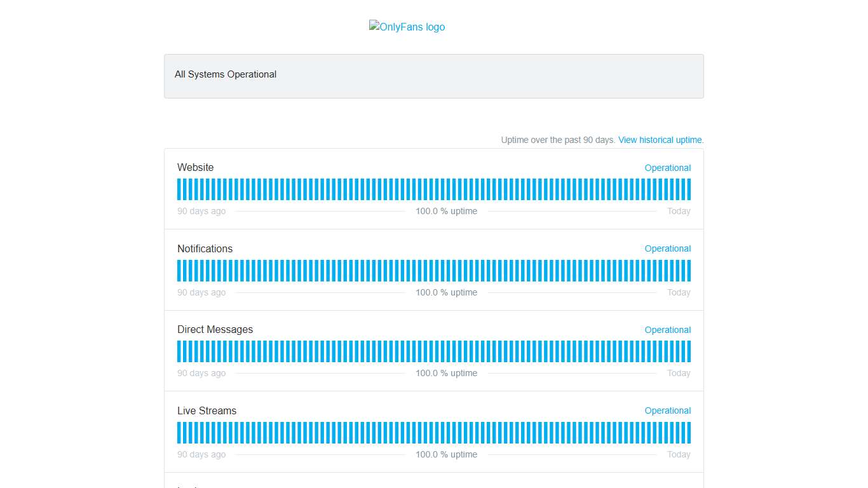Click the 90 days ago label under Website

pyautogui.click(x=201, y=211)
